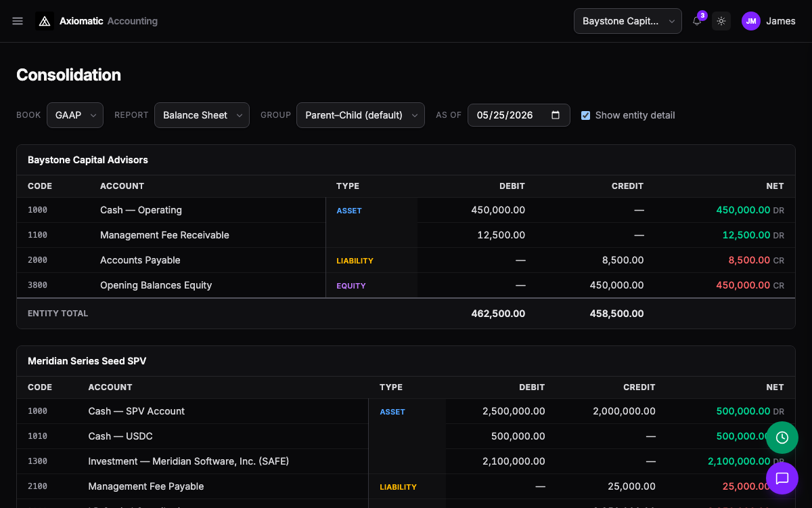The width and height of the screenshot is (812, 508).
Task: Click the 2,100,000.00 debit for Investment
Action: [x=514, y=461]
